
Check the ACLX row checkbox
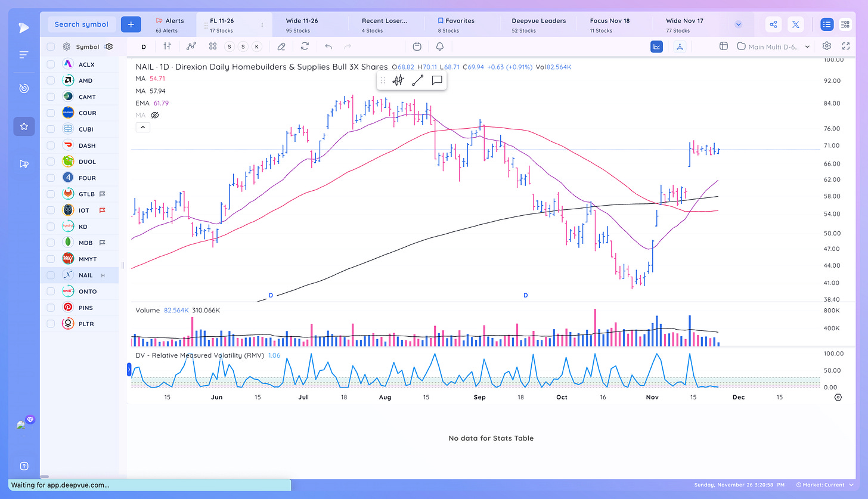point(51,64)
